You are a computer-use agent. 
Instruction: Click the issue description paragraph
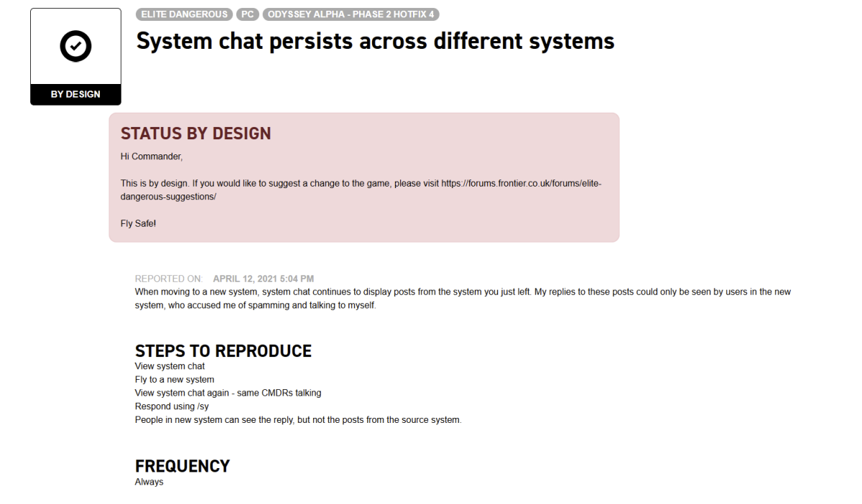[x=463, y=299]
